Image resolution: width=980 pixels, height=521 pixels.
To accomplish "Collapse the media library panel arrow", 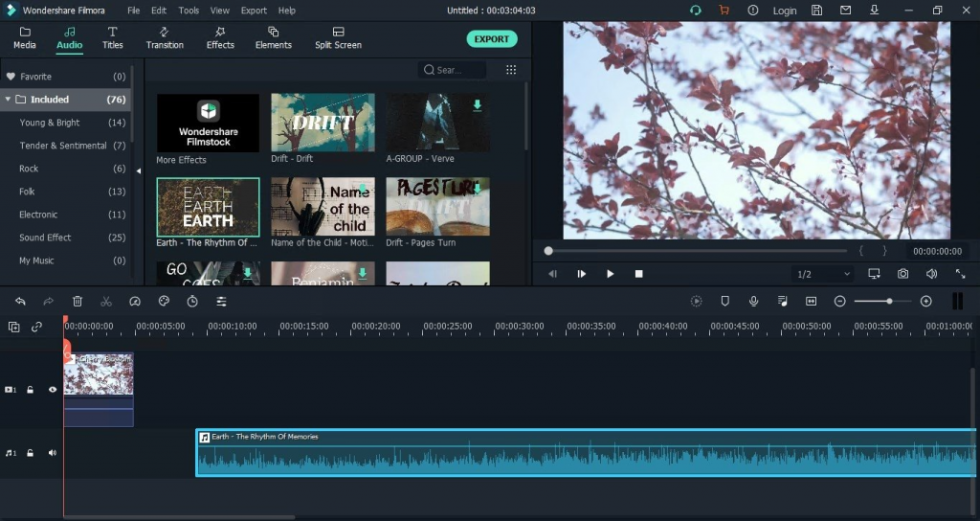I will [138, 171].
